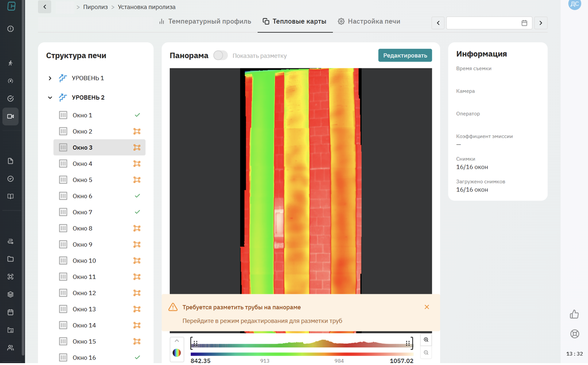
Task: Dismiss the pipe markup warning notification
Action: 427,307
